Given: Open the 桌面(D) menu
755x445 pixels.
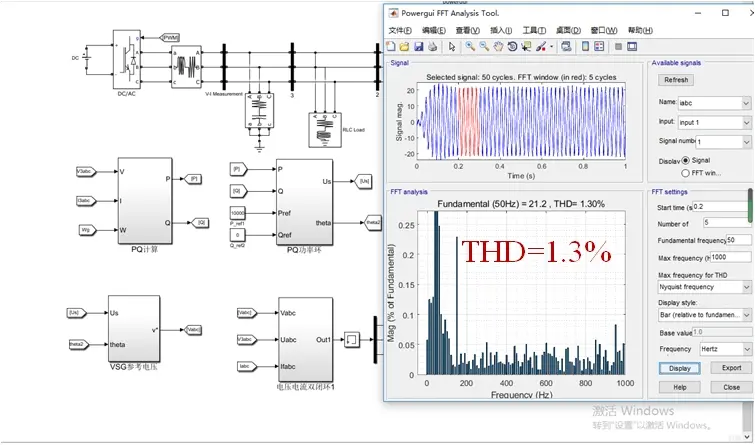Looking at the screenshot, I should pos(568,30).
